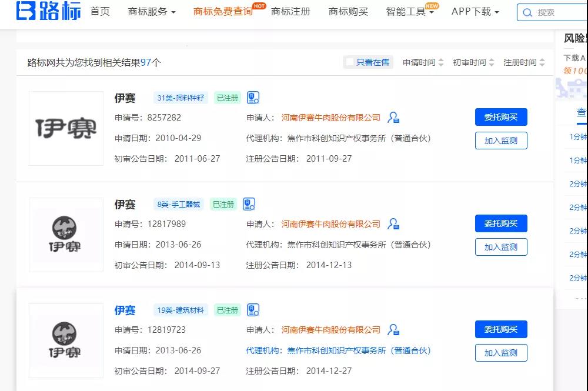
Task: Click the result count 97
Action: (x=146, y=62)
